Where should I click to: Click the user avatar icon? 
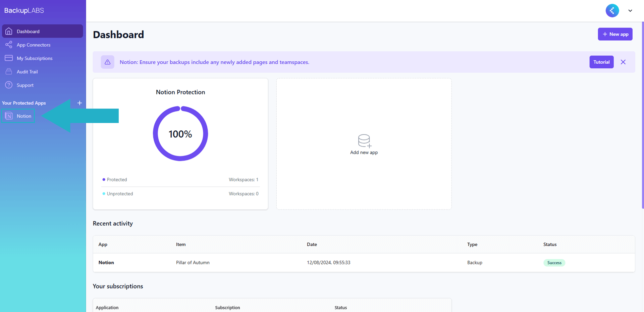pyautogui.click(x=612, y=10)
